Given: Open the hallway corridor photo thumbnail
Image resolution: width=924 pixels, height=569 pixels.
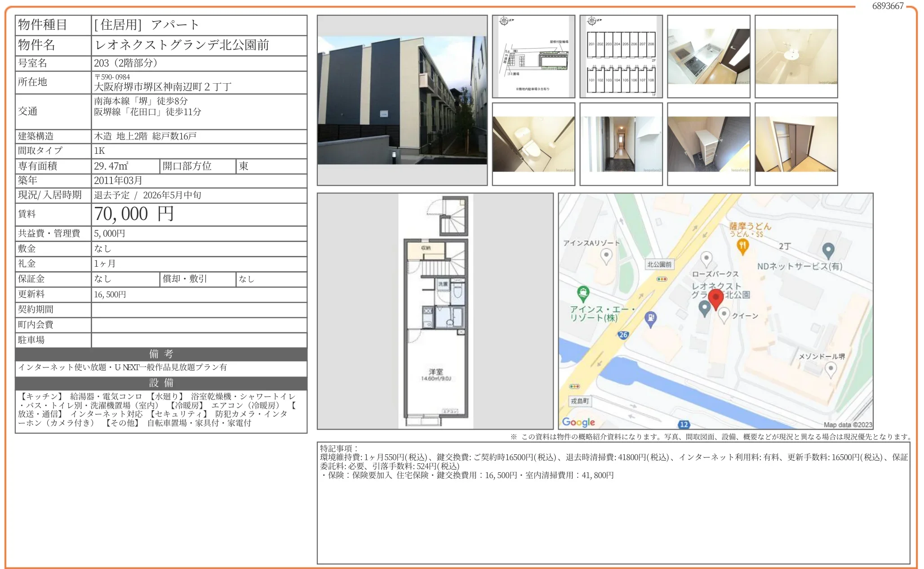Looking at the screenshot, I should point(621,144).
